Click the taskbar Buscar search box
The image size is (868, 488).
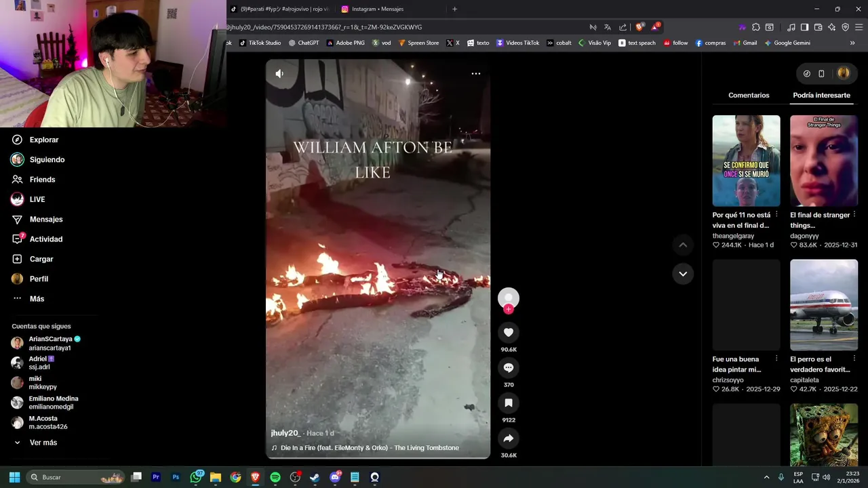pyautogui.click(x=77, y=477)
